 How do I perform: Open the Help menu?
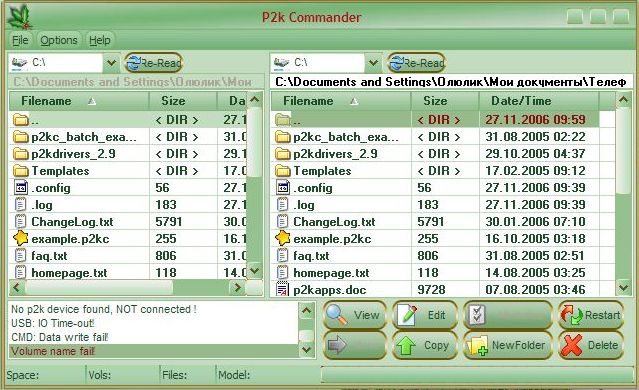coord(100,40)
